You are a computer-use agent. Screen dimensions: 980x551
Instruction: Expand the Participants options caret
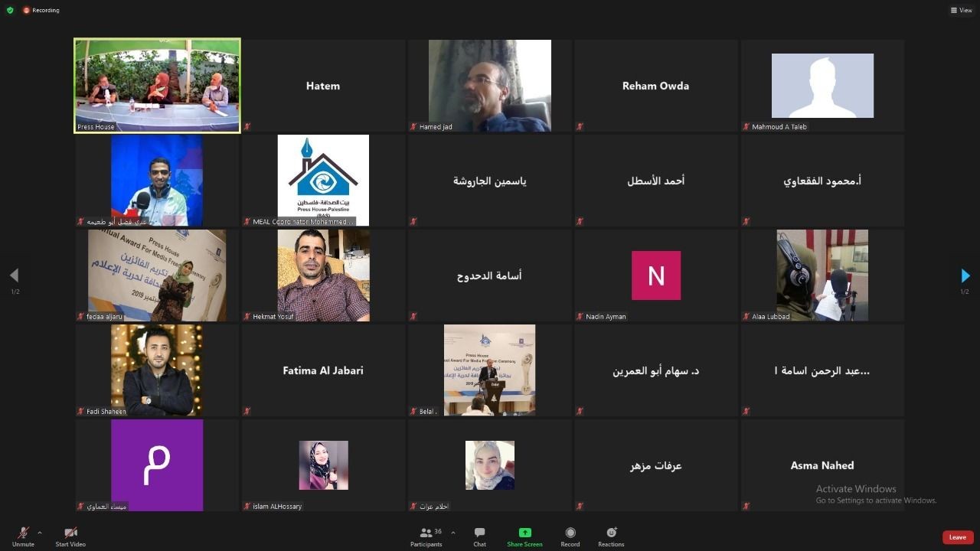click(x=452, y=533)
